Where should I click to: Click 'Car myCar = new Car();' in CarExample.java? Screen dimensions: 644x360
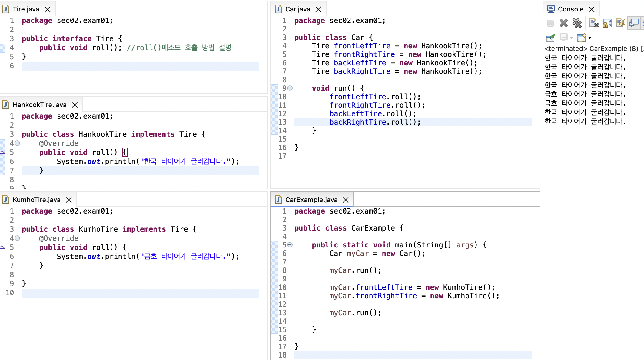pos(377,253)
